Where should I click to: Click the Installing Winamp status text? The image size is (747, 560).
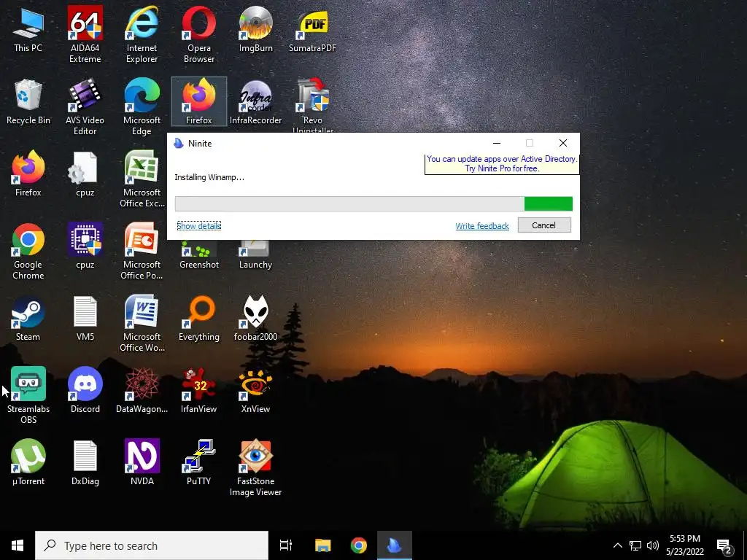pyautogui.click(x=209, y=177)
